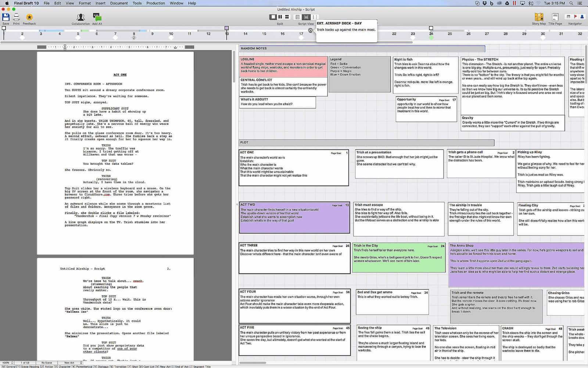Viewport: 588px width, 368px height.
Task: Click the 1 of 53 page indicator
Action: click(x=25, y=362)
